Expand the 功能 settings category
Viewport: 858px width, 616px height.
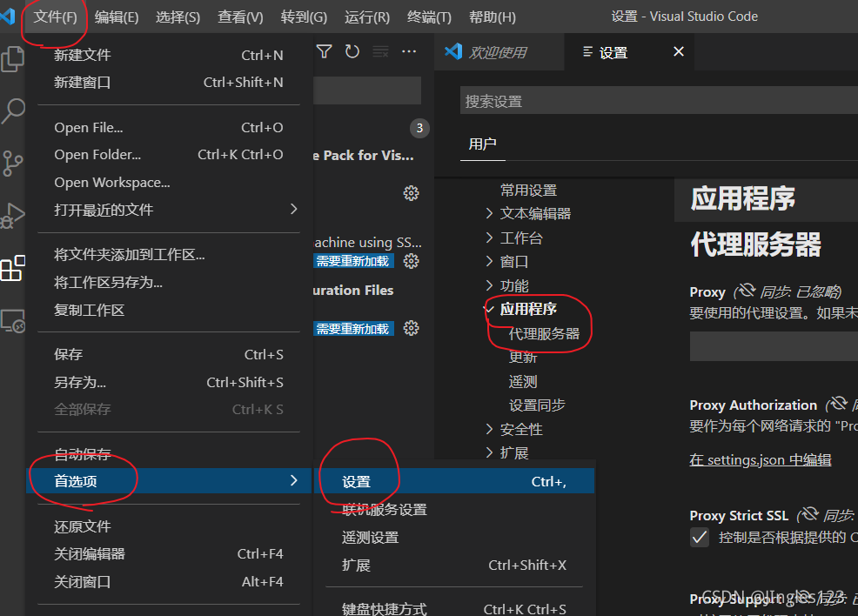(x=489, y=285)
